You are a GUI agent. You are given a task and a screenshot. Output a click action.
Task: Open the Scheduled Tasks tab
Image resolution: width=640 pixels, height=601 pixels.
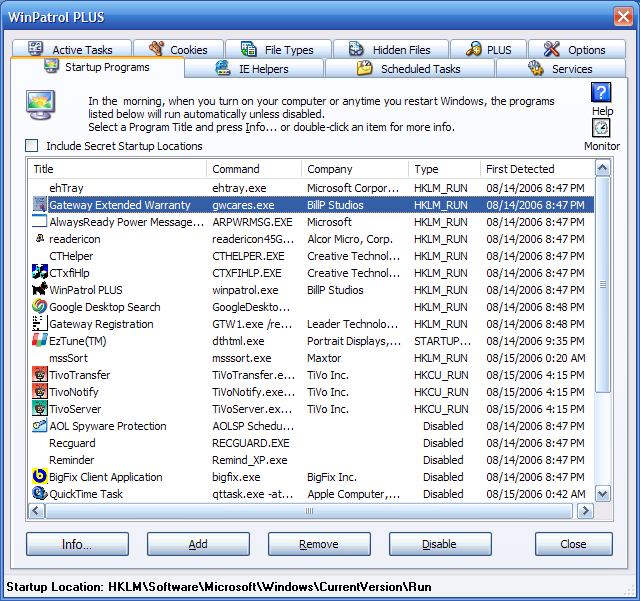(409, 69)
